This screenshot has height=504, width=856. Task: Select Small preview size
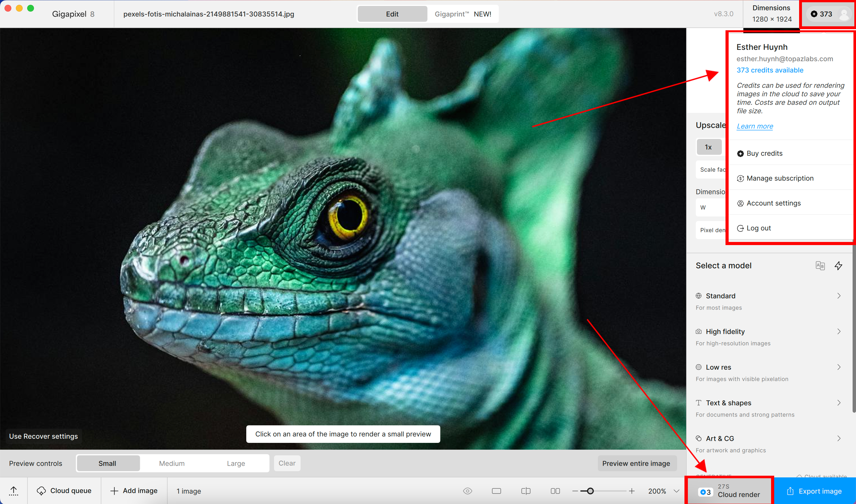tap(107, 463)
